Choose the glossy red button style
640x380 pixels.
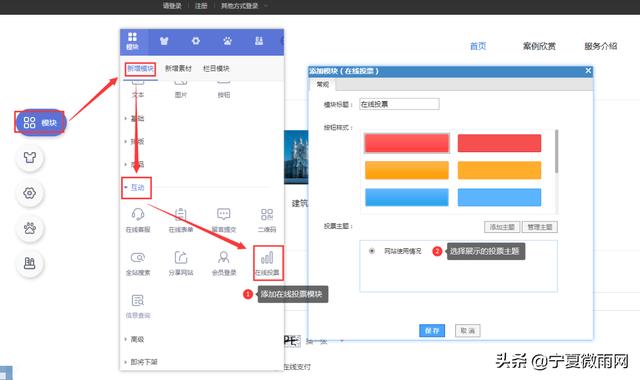pyautogui.click(x=407, y=143)
